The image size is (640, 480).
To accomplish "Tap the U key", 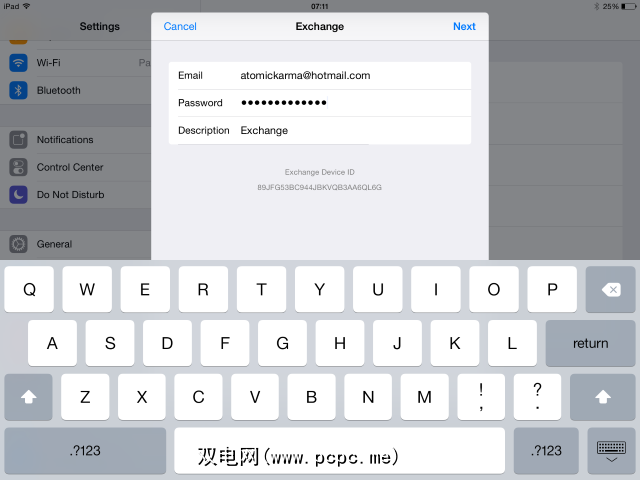I will click(x=378, y=289).
